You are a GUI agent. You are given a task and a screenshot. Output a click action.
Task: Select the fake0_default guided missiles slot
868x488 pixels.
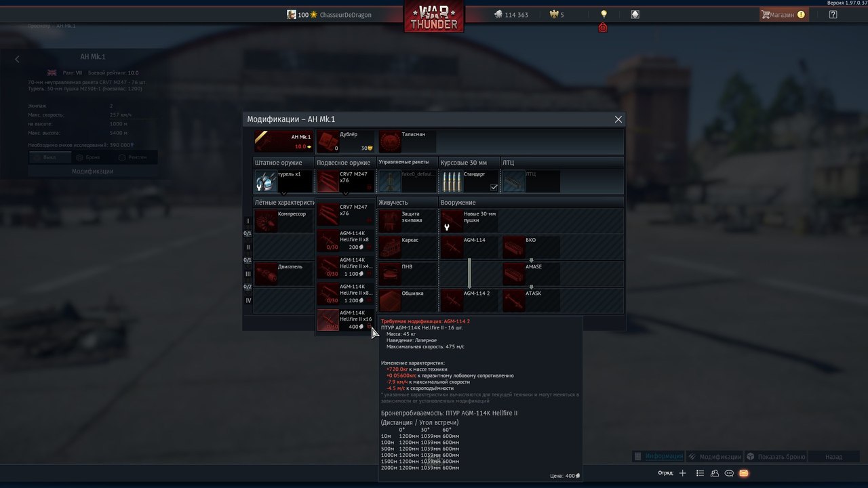(408, 181)
